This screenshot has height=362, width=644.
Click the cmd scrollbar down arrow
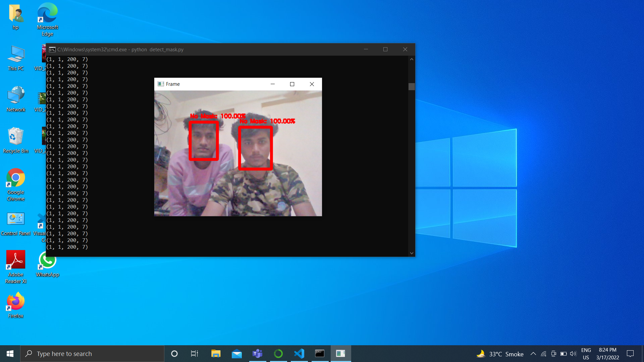412,253
